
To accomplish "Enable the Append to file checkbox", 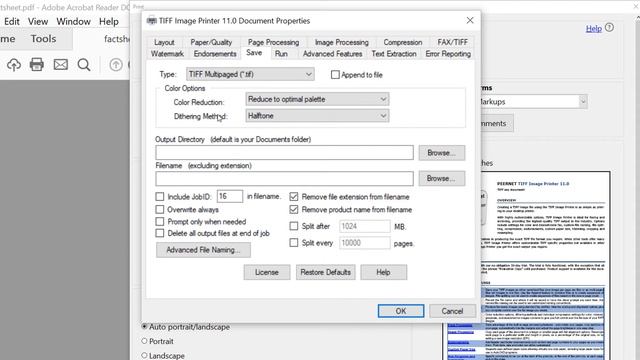I will point(335,75).
